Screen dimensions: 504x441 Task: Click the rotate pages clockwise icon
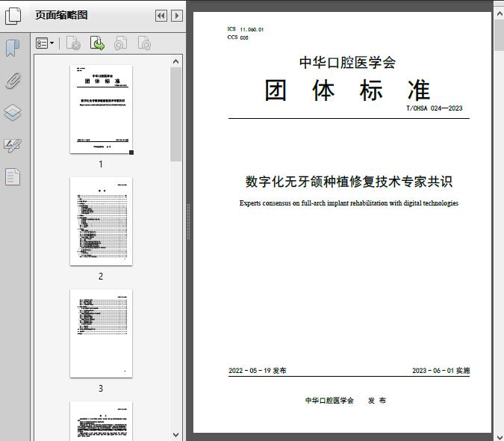(x=144, y=43)
